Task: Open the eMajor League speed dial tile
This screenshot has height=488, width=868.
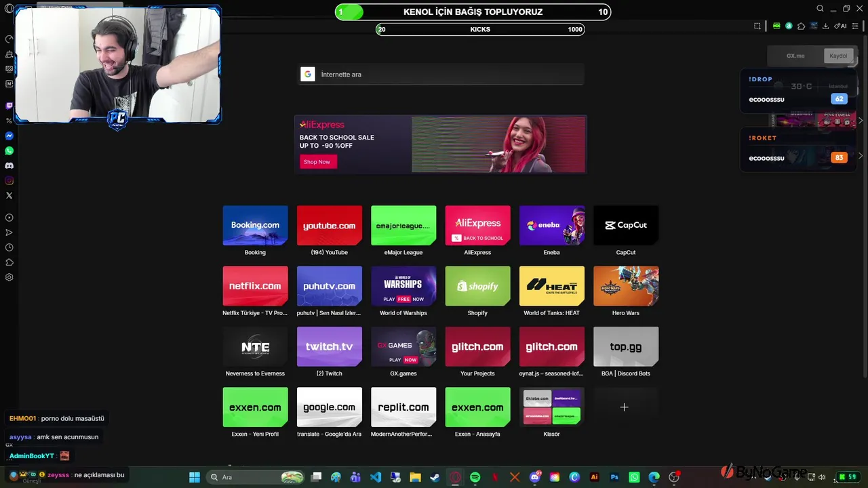Action: (x=403, y=225)
